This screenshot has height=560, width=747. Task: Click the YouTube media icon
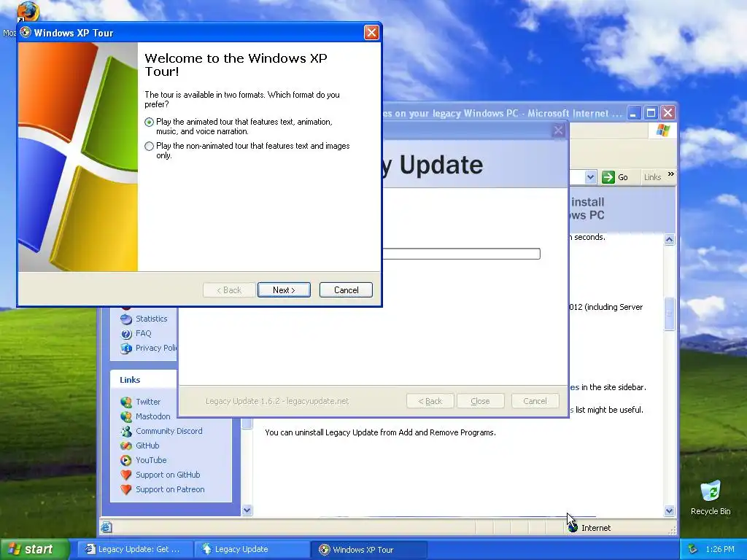[x=125, y=461]
